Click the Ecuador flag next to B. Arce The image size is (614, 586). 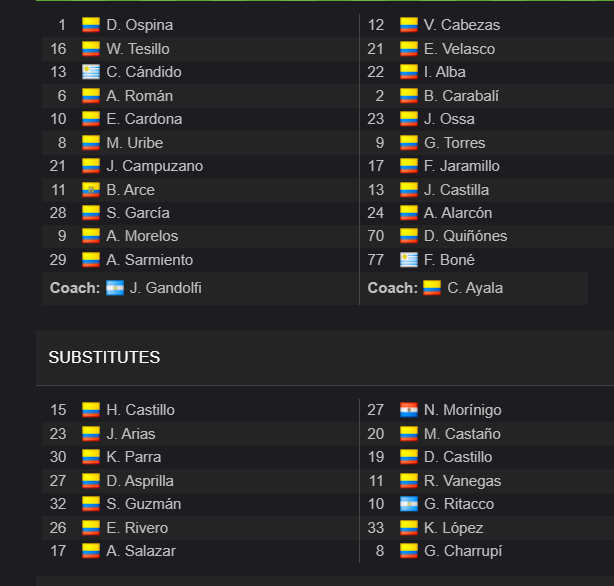coord(91,190)
